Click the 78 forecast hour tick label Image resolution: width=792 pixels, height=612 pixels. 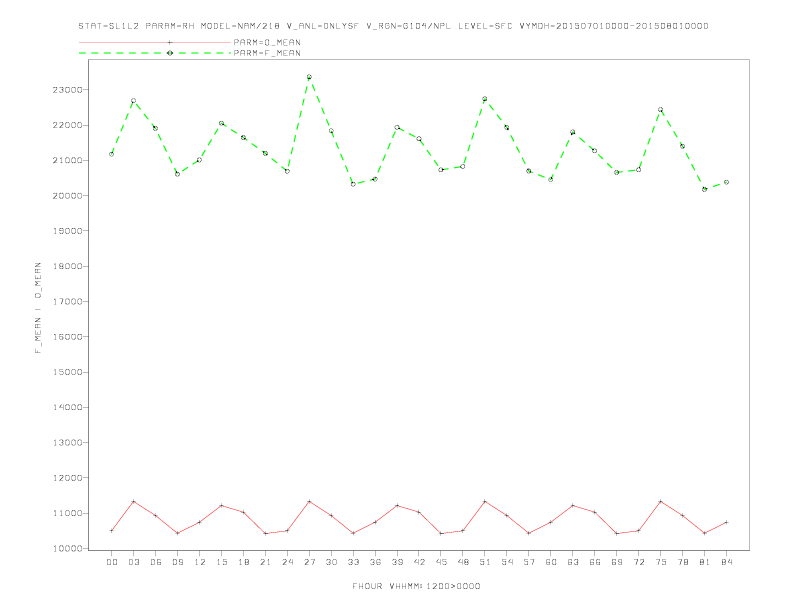click(x=682, y=562)
